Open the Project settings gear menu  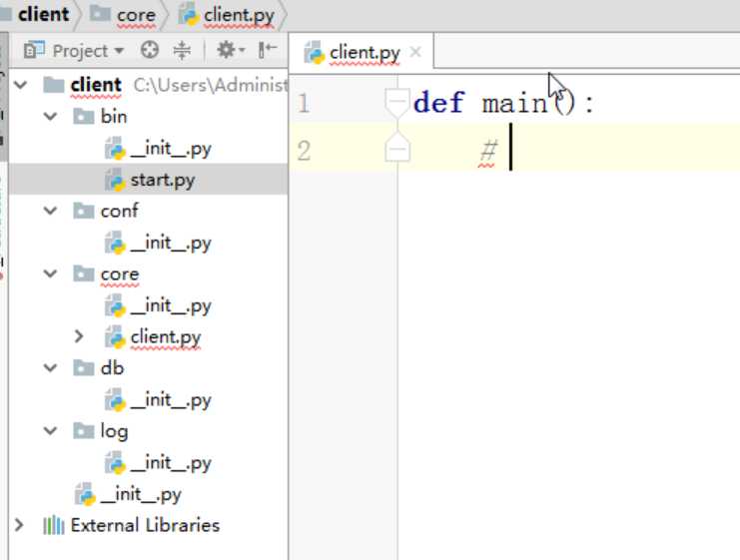click(x=230, y=50)
